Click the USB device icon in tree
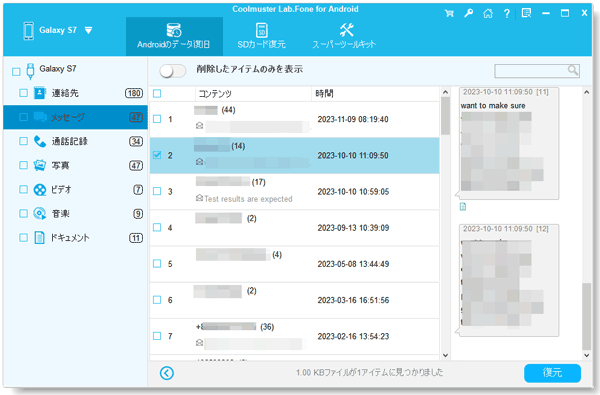Image resolution: width=600 pixels, height=395 pixels. (30, 72)
